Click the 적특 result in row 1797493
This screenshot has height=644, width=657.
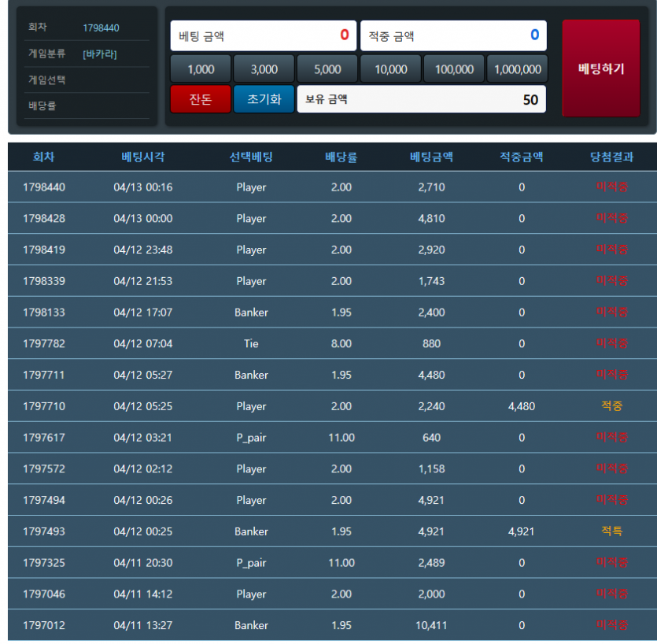pos(611,531)
